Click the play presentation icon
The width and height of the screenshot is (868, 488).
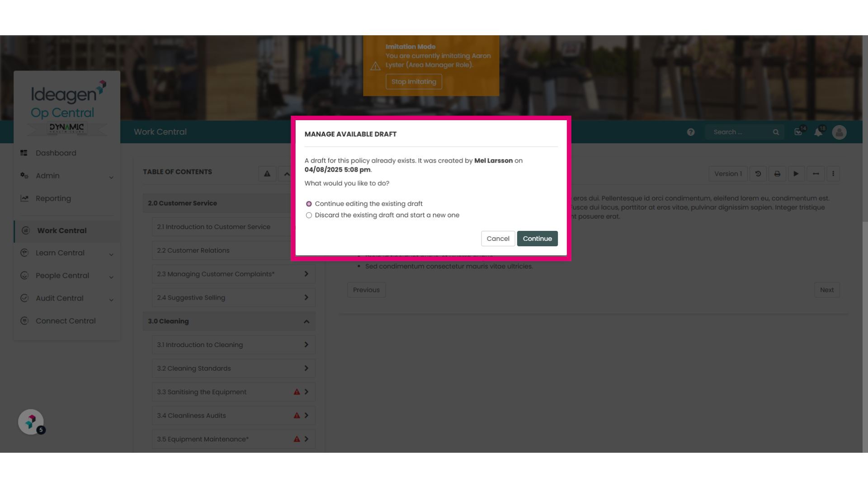pos(796,174)
